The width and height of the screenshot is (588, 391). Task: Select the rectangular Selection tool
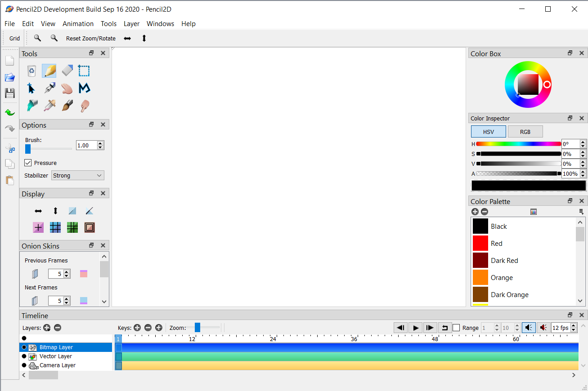click(84, 71)
